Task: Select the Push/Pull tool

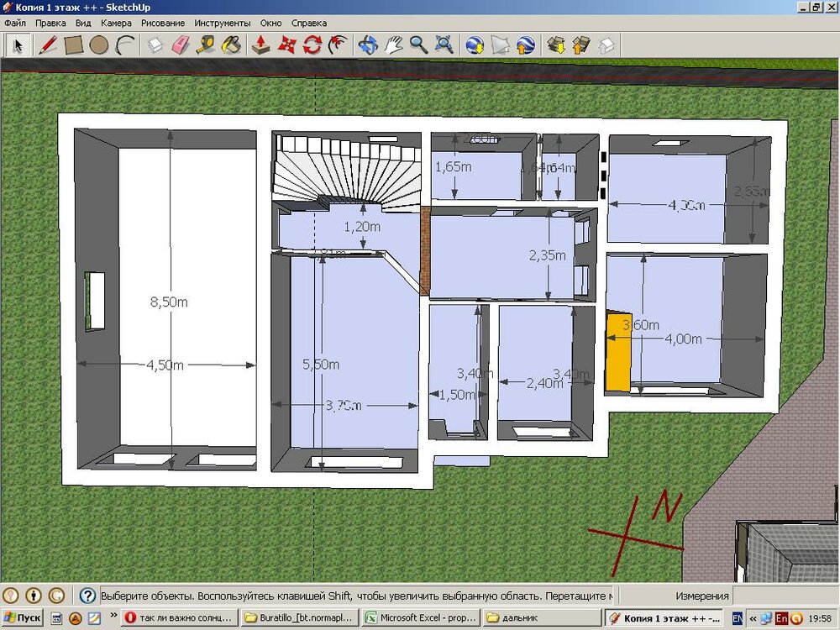Action: click(x=261, y=45)
